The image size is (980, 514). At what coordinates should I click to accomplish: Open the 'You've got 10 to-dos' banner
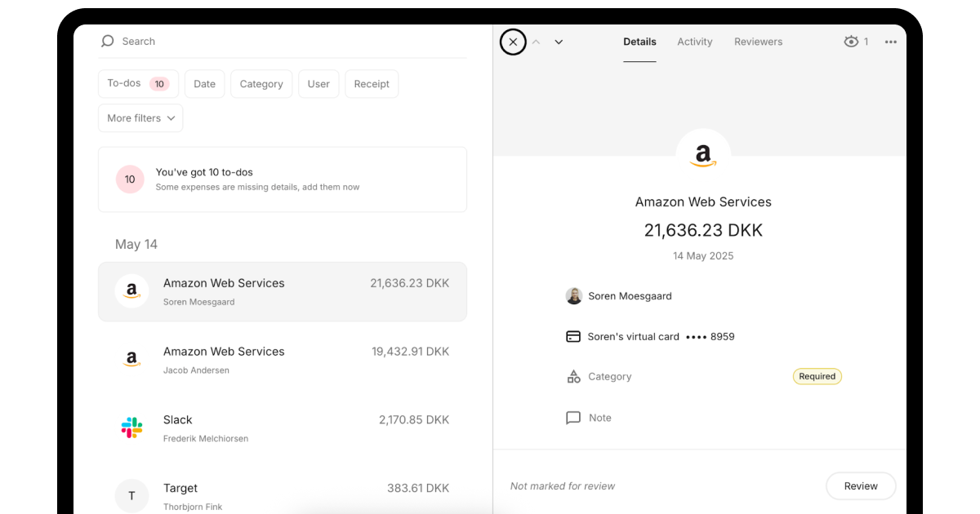coord(283,179)
